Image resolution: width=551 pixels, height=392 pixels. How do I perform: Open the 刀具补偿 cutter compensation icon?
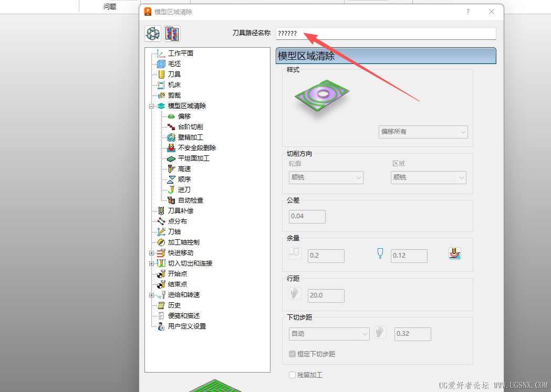pos(161,211)
